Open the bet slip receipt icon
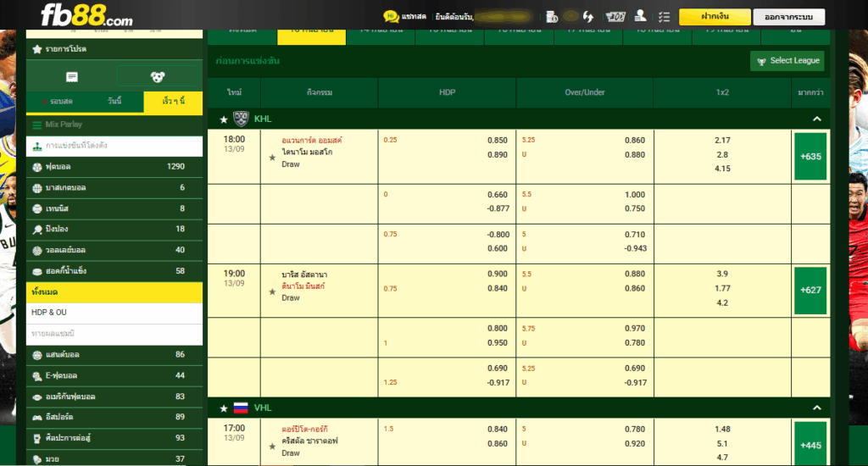 [x=72, y=77]
